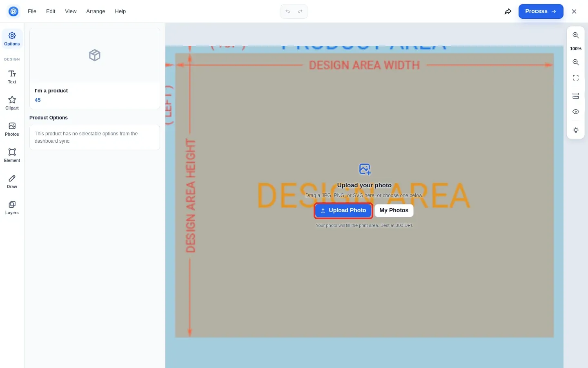Click the "I'm a product" title
The height and width of the screenshot is (368, 588).
[x=51, y=91]
